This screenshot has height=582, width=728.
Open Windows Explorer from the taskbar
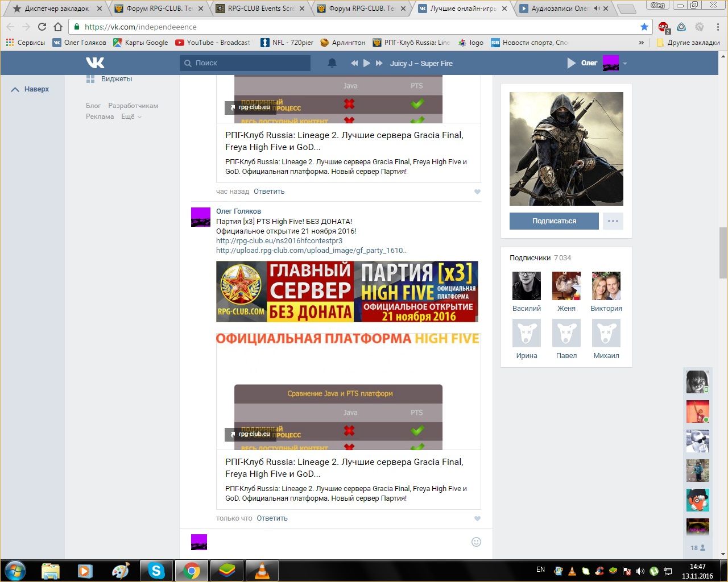pyautogui.click(x=51, y=571)
